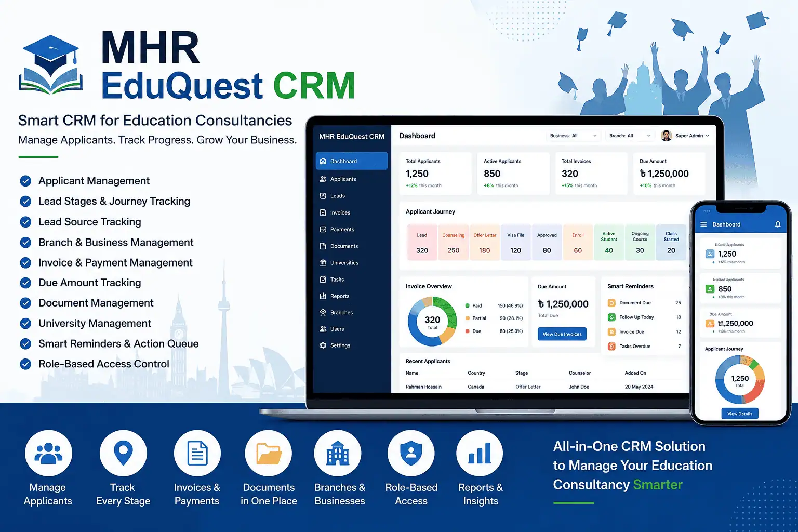This screenshot has height=532, width=798.
Task: Open the Branch: All dropdown
Action: (630, 136)
